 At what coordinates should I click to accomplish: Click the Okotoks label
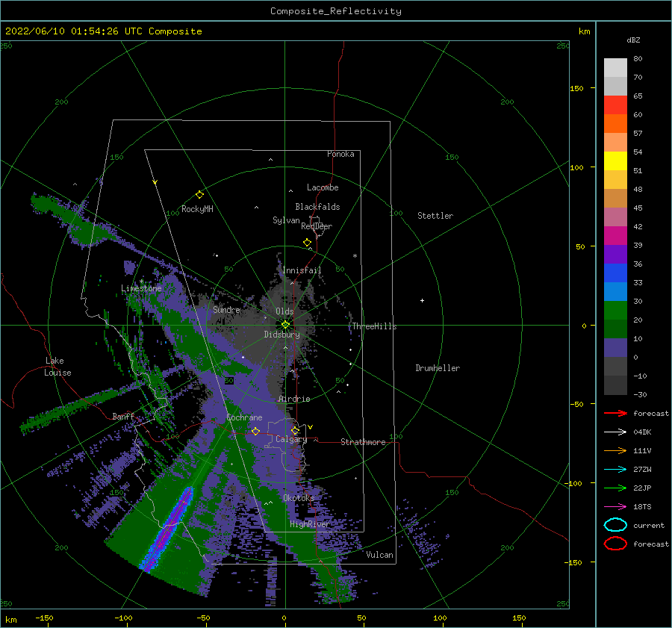pos(299,497)
